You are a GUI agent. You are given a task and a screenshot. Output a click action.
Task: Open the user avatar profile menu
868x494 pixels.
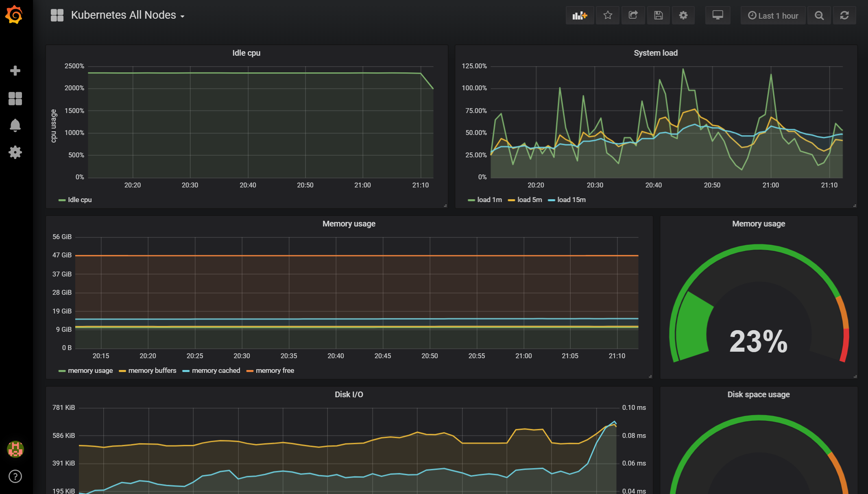pyautogui.click(x=15, y=449)
